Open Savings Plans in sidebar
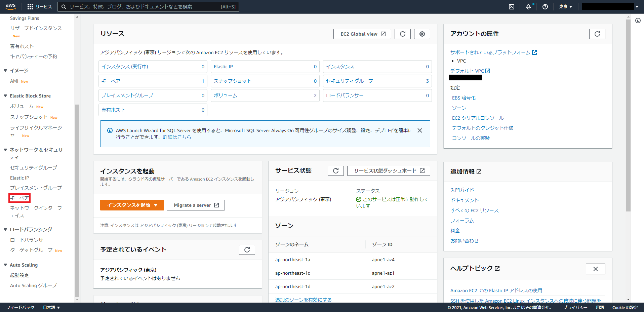Image resolution: width=644 pixels, height=312 pixels. coord(25,18)
